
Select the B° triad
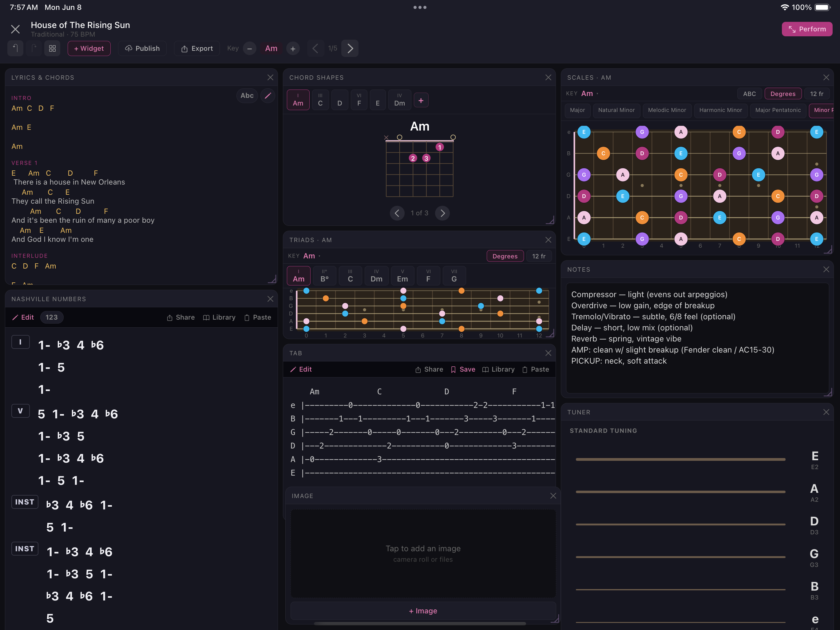tap(324, 276)
